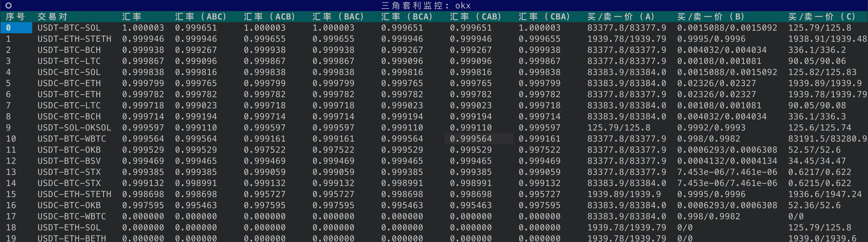Select the USDT-SOL-OKSOL trading pair
The image size is (868, 242).
point(75,128)
